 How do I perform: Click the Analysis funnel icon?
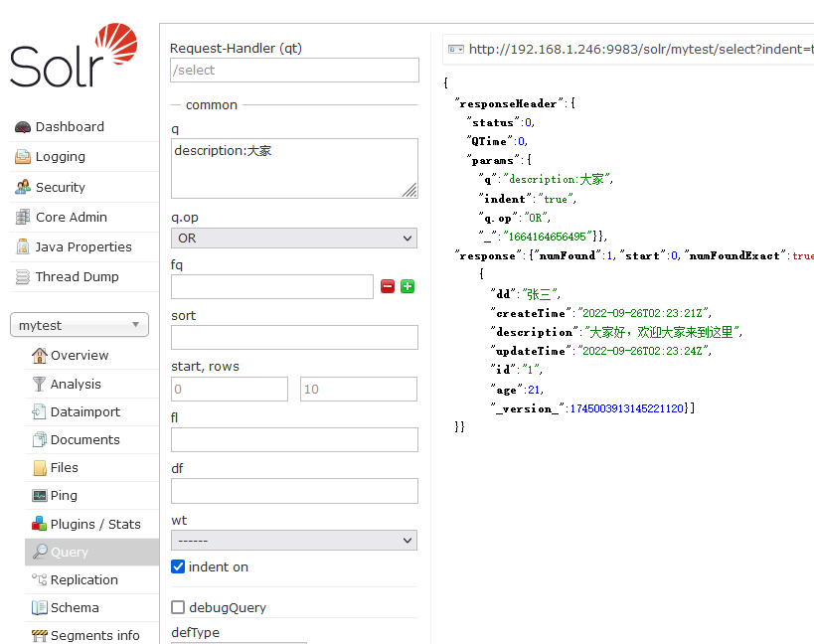pos(39,384)
